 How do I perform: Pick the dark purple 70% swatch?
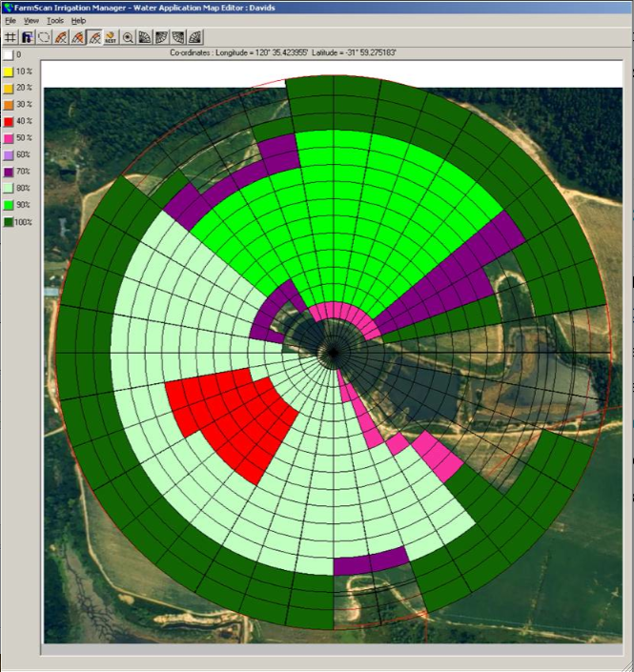pyautogui.click(x=7, y=172)
